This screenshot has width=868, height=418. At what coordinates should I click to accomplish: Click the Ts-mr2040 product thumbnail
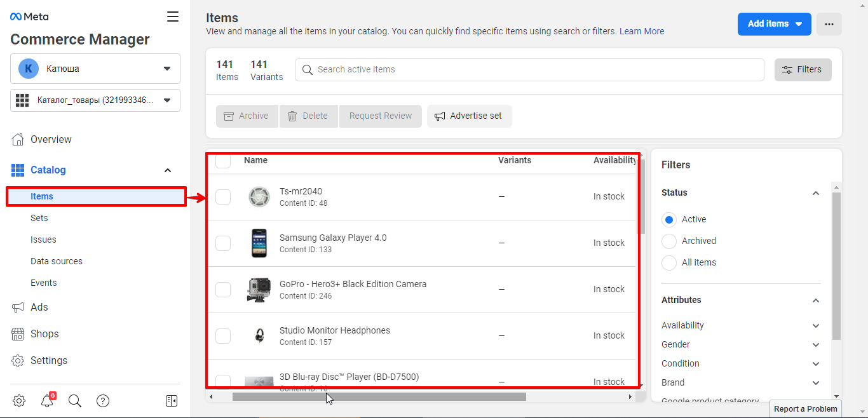click(259, 197)
